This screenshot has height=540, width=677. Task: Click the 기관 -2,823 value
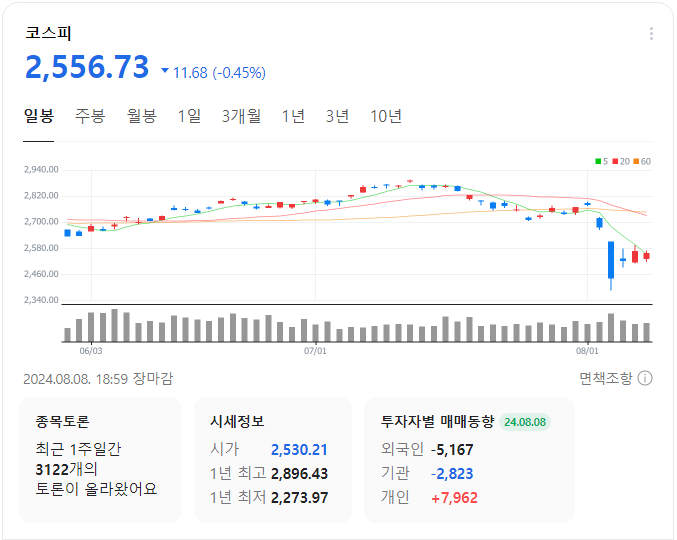tap(452, 474)
